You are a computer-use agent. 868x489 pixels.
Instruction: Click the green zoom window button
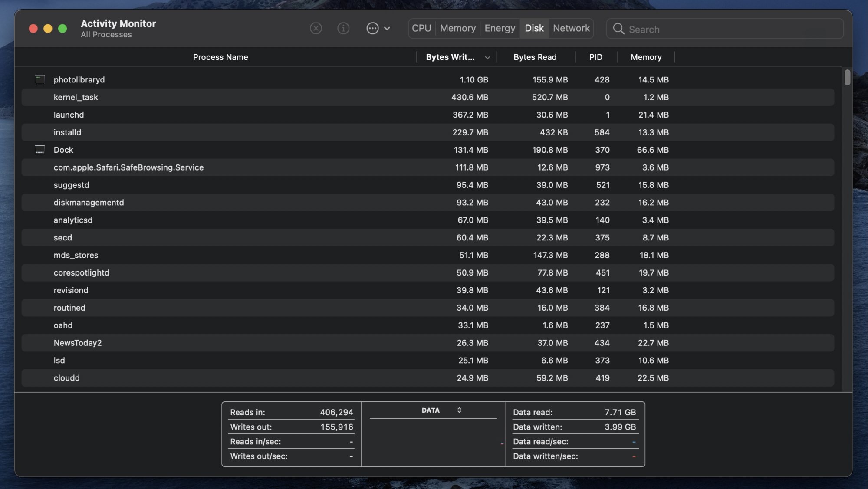pos(62,29)
